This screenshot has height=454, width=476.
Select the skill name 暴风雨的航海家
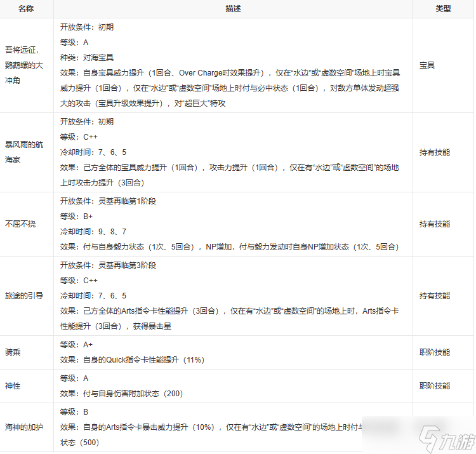[x=24, y=152]
